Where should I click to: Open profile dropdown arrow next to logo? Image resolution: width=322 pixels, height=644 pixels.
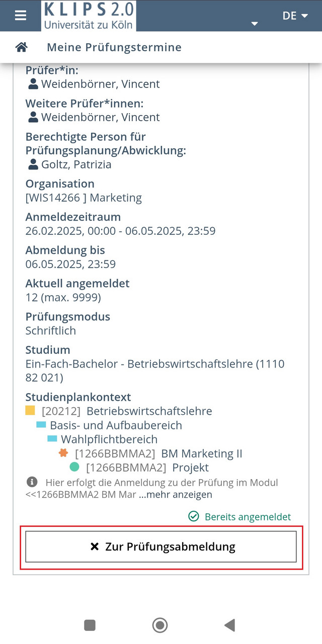pyautogui.click(x=255, y=24)
